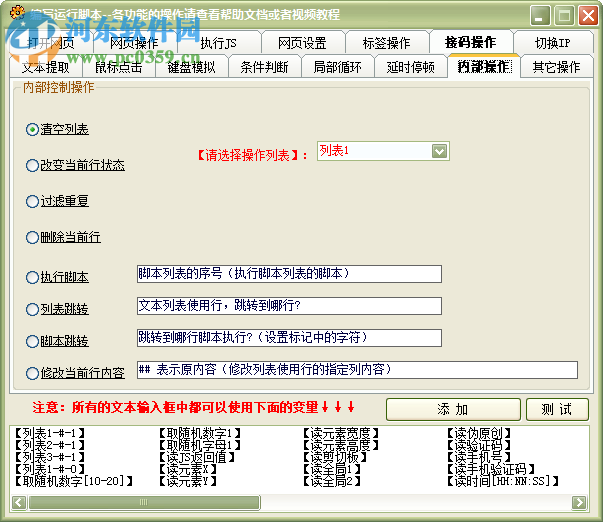Choose variable 【读元素X】

pos(188,469)
